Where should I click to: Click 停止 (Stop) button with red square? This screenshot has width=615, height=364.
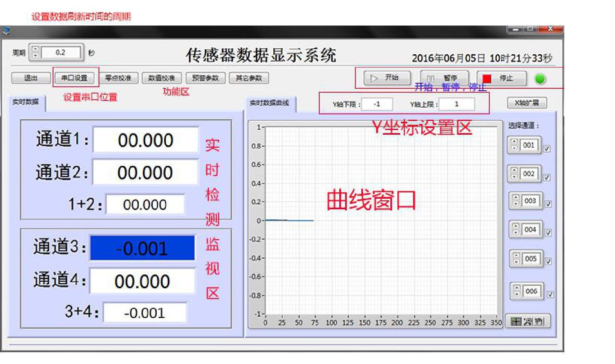tap(502, 79)
